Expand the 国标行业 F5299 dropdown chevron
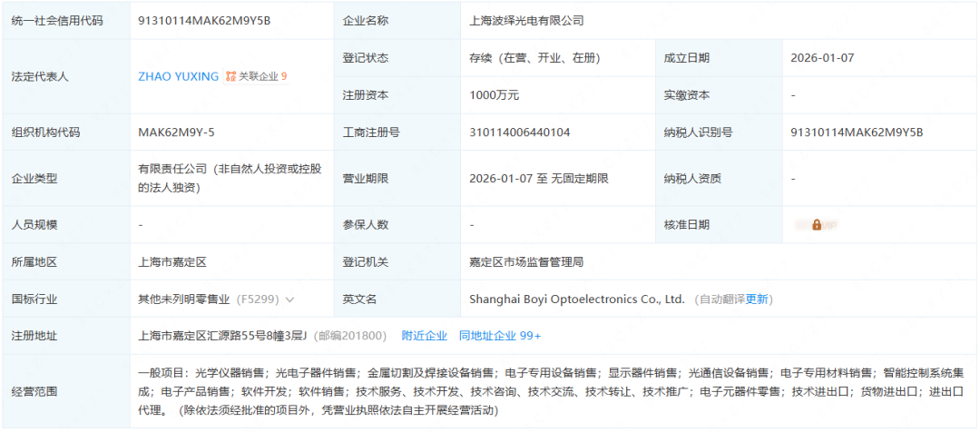 pos(289,299)
